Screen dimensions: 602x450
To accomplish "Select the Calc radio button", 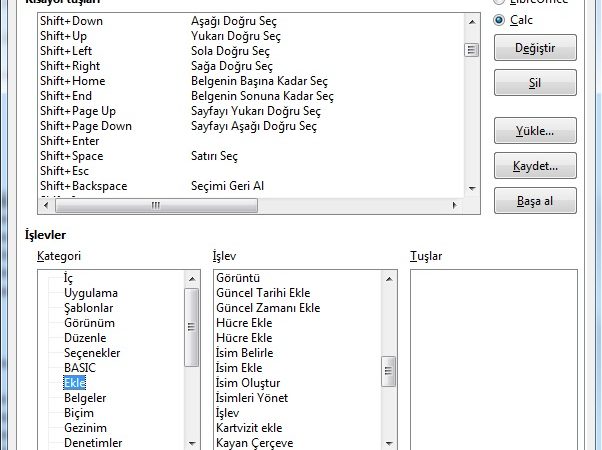I will click(500, 19).
